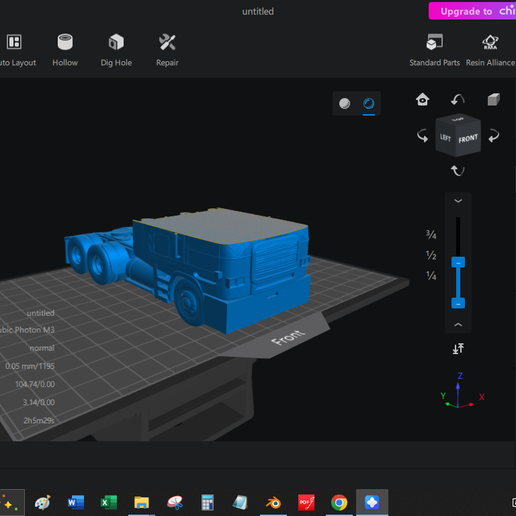Open Calculator from the taskbar
The width and height of the screenshot is (516, 516).
coord(207,502)
